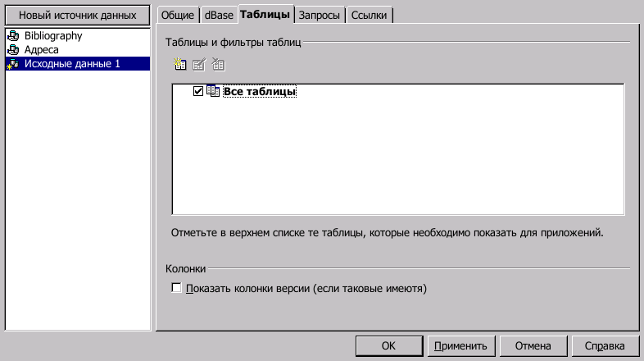This screenshot has height=361, width=644.
Task: Click the Edit table icon
Action: tap(199, 64)
